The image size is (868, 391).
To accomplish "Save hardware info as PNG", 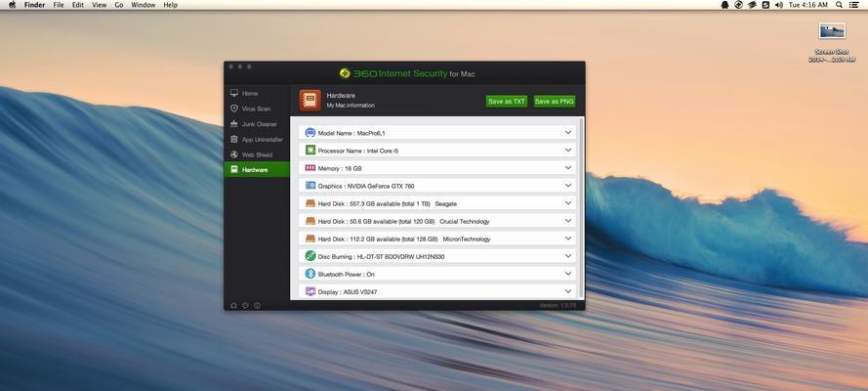I will [x=555, y=102].
